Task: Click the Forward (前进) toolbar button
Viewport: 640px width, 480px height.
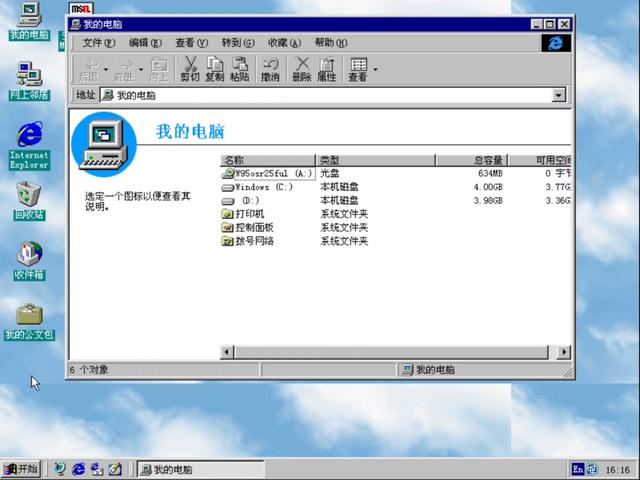Action: (x=124, y=69)
